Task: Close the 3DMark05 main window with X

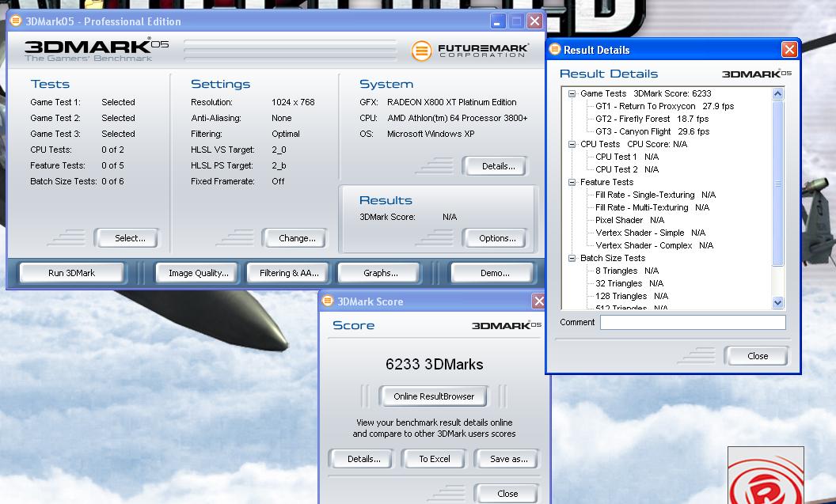Action: tap(534, 21)
